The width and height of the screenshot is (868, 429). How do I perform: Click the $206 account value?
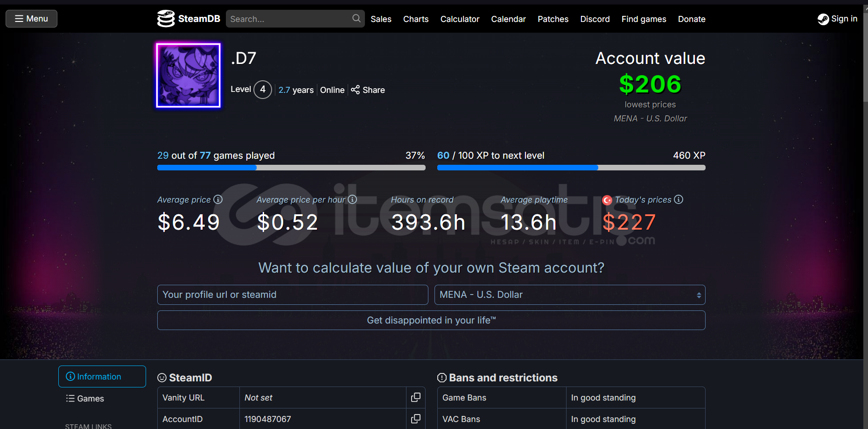[x=650, y=84]
